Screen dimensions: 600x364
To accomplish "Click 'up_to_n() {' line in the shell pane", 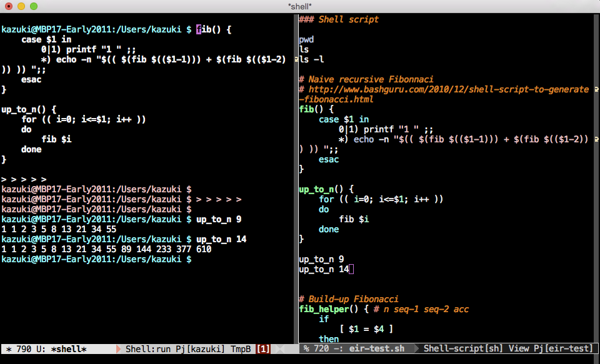I will [x=29, y=109].
